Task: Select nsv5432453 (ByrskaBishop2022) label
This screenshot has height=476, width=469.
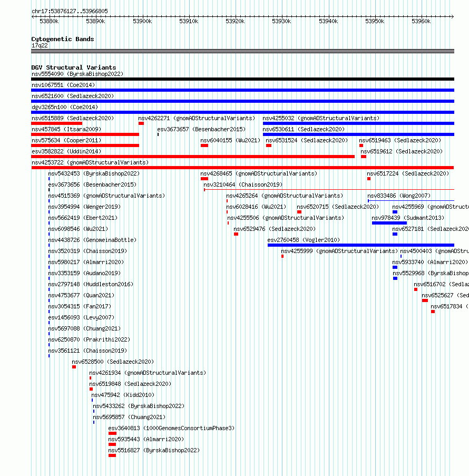Action: tap(94, 173)
